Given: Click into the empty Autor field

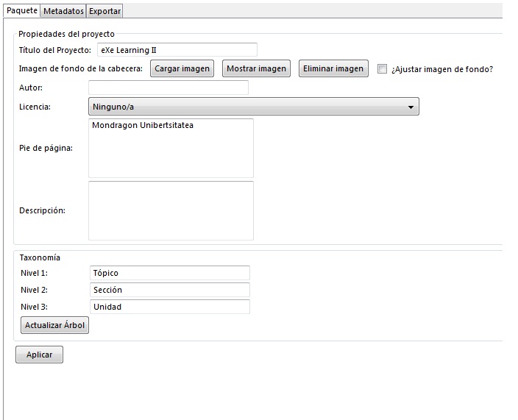Looking at the screenshot, I should click(x=168, y=88).
